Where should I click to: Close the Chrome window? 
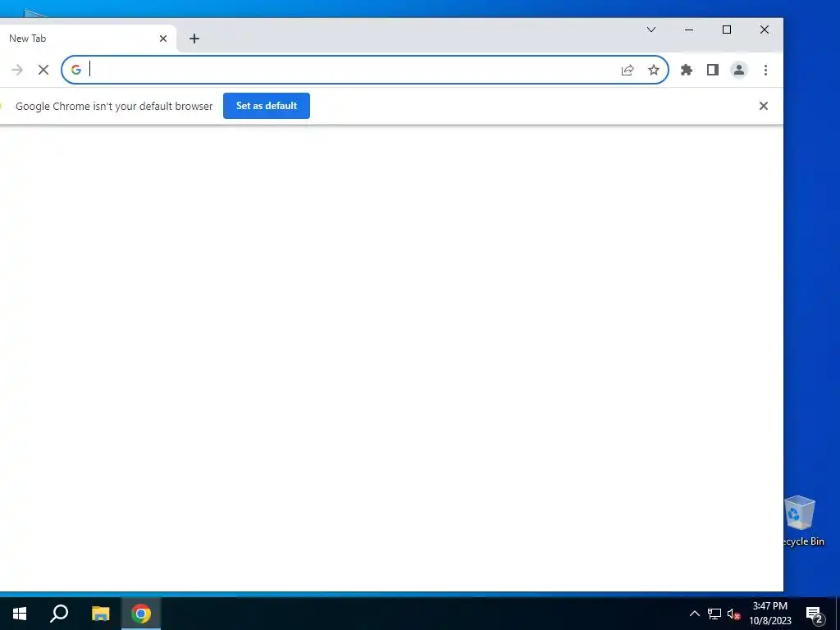(x=765, y=30)
